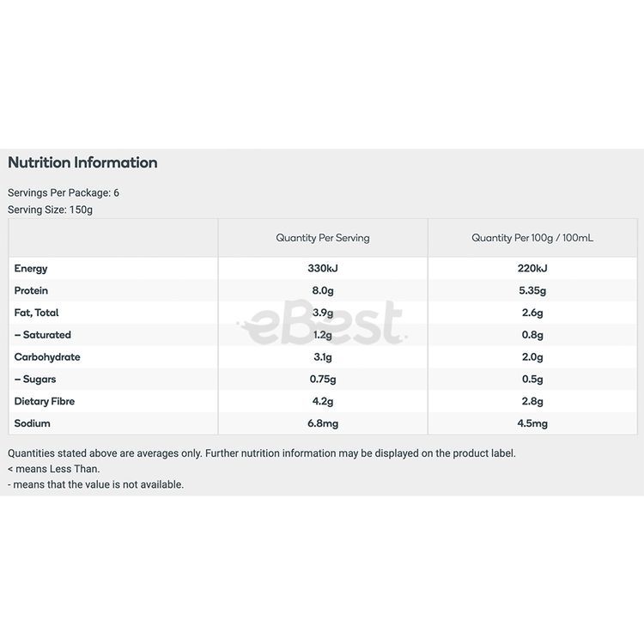Select the Energy row label
Image resolution: width=644 pixels, height=644 pixels.
[x=31, y=269]
